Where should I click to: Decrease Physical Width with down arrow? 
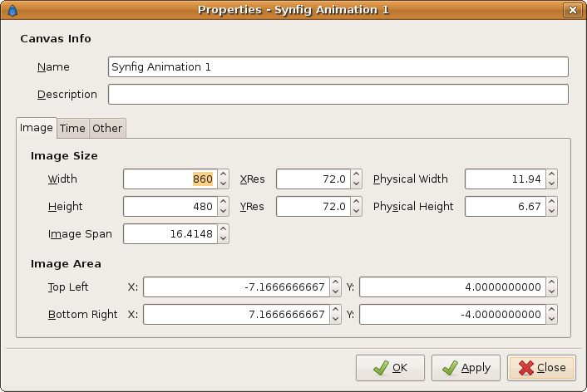point(551,184)
